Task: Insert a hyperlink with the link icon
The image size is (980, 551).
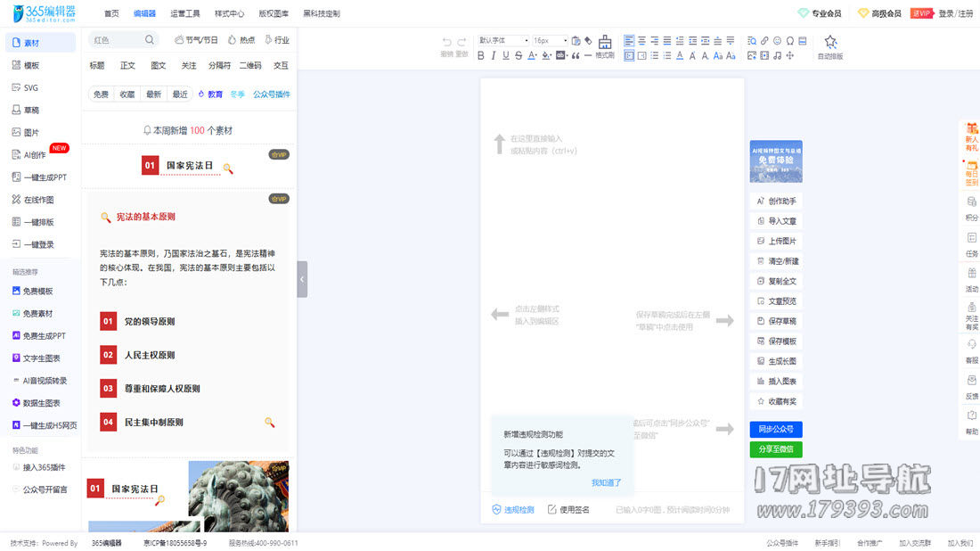Action: tap(764, 41)
